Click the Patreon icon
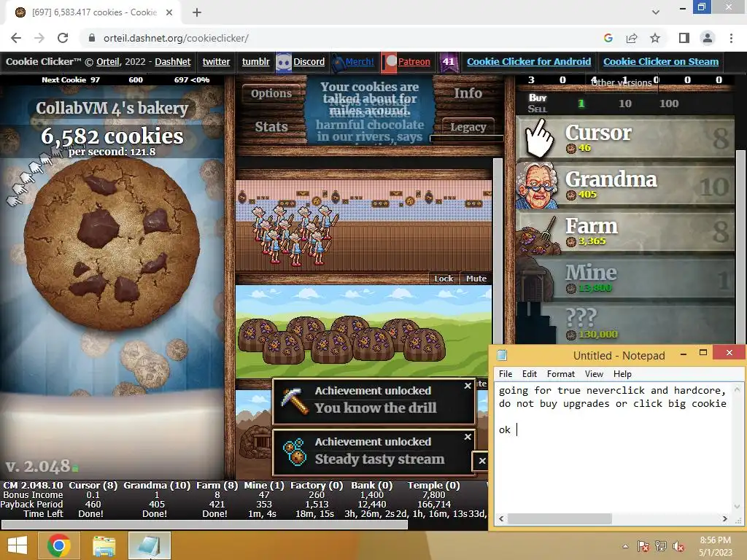The width and height of the screenshot is (747, 560). pyautogui.click(x=390, y=62)
